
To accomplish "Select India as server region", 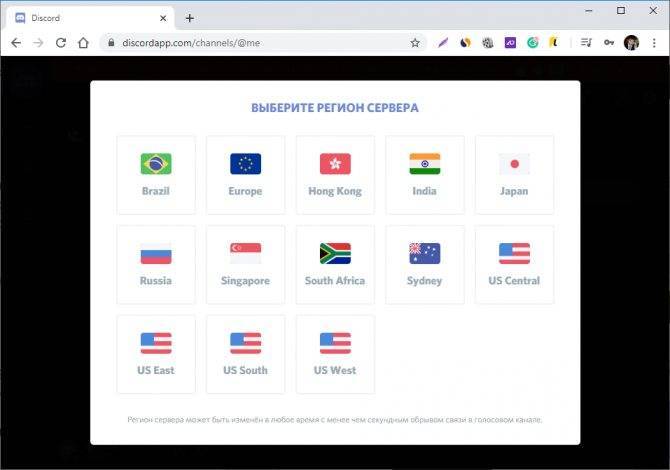I will click(425, 175).
